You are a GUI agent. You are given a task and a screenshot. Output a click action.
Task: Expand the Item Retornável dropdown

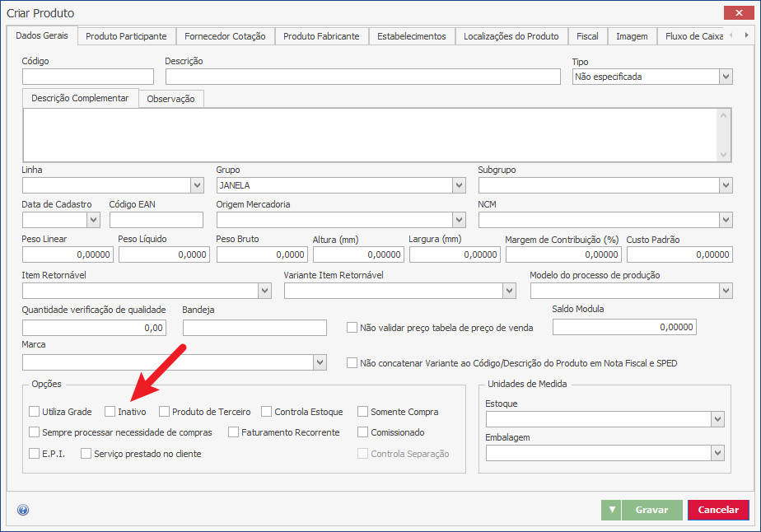coord(264,291)
